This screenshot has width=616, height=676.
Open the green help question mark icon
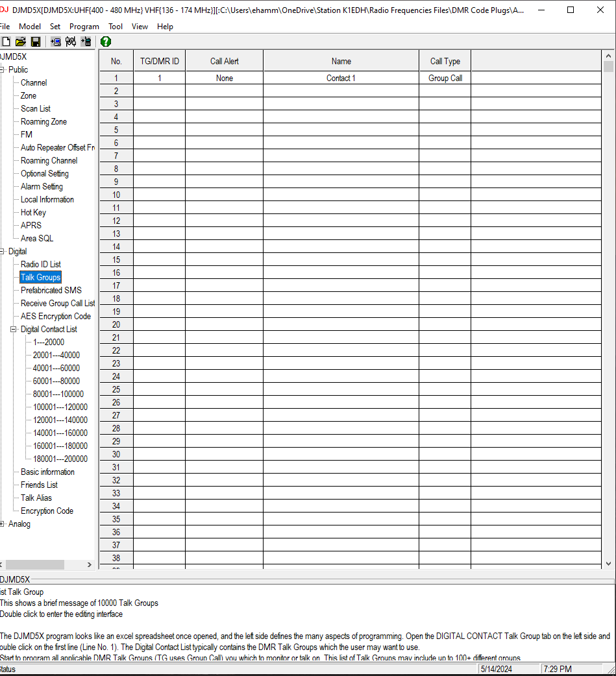[106, 42]
